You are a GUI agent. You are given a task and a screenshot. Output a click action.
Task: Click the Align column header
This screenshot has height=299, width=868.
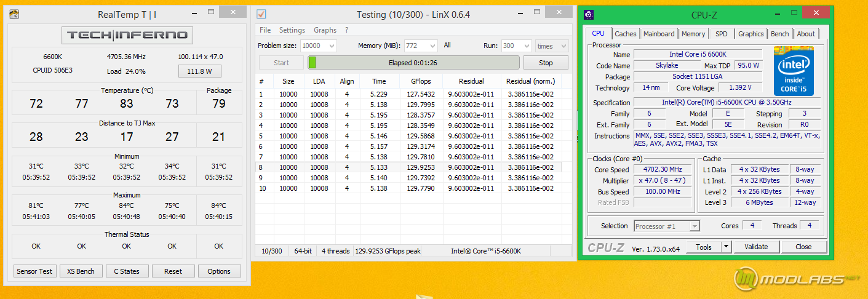click(x=347, y=81)
